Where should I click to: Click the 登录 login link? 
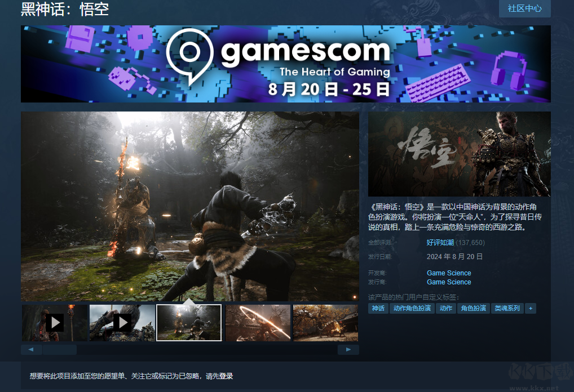click(226, 376)
